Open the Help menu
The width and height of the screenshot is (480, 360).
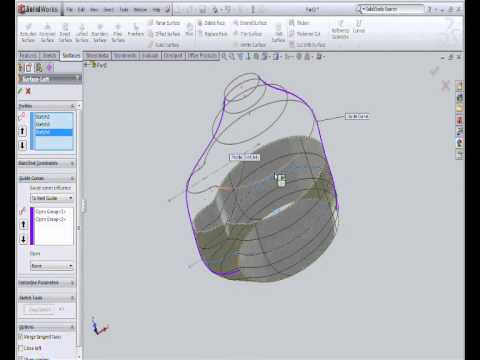point(156,10)
